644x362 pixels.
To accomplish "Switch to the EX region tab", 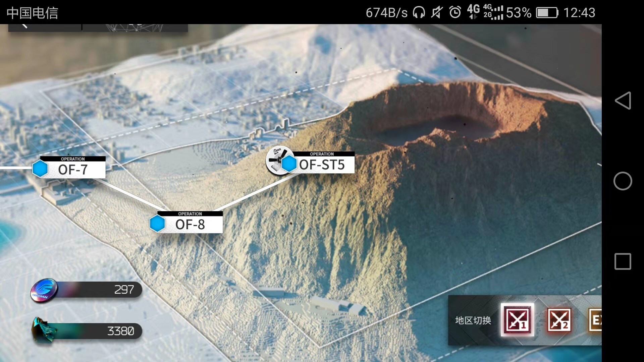I will click(x=595, y=320).
